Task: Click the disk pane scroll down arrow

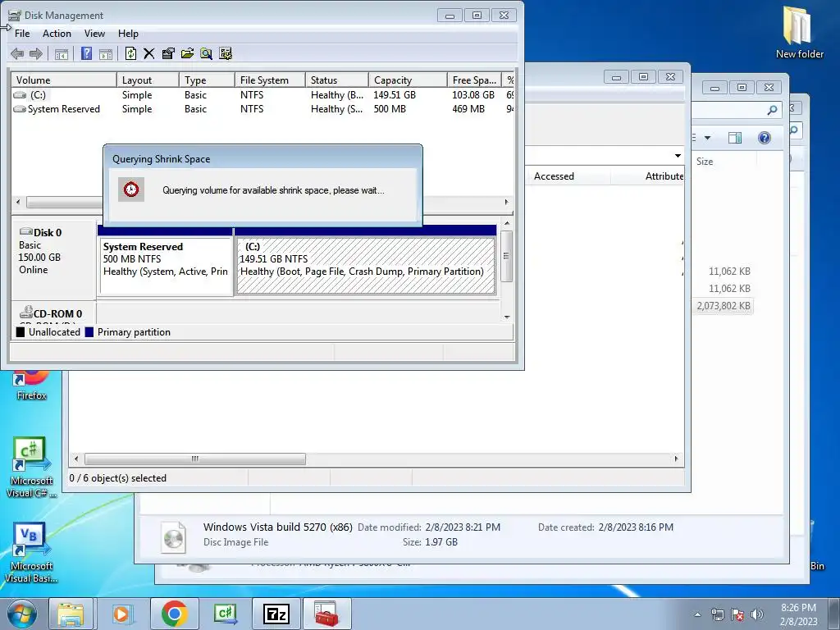Action: [x=507, y=317]
